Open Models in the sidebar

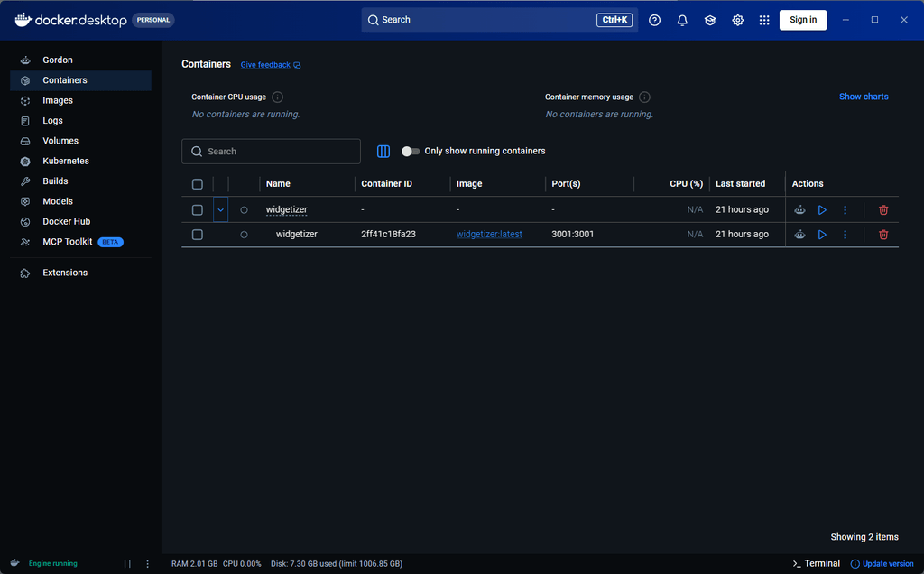pyautogui.click(x=80, y=201)
